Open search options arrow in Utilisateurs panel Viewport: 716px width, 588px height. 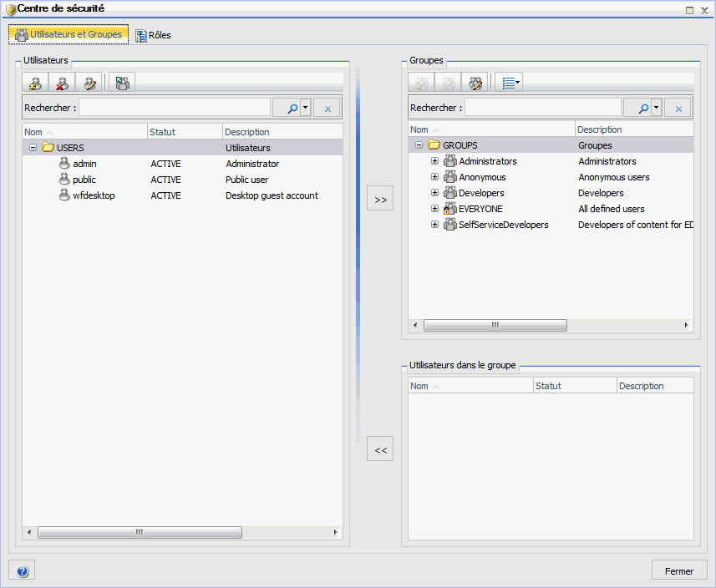(306, 109)
